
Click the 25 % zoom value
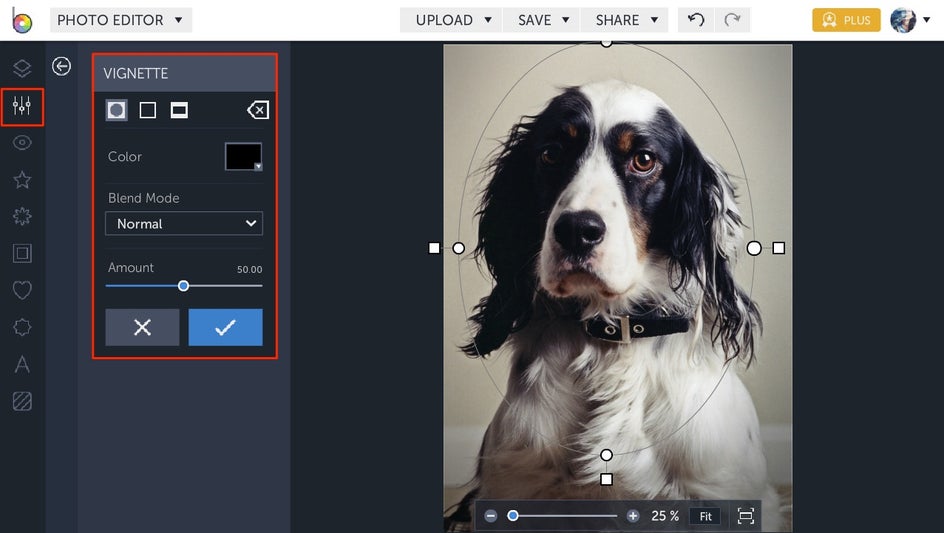(x=665, y=516)
